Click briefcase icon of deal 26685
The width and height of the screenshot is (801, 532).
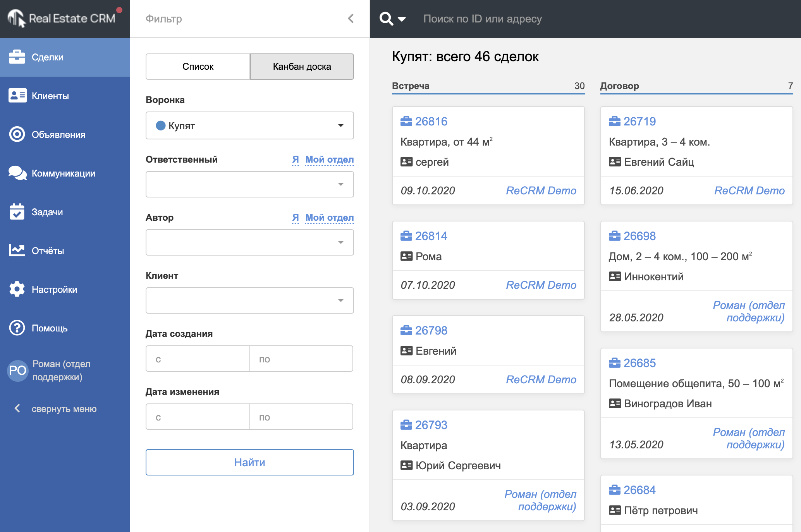click(x=615, y=363)
